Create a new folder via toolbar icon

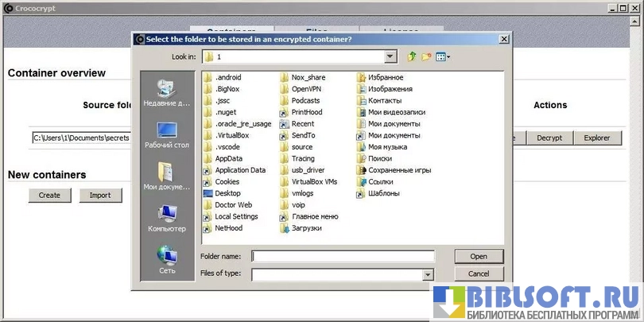[x=426, y=56]
